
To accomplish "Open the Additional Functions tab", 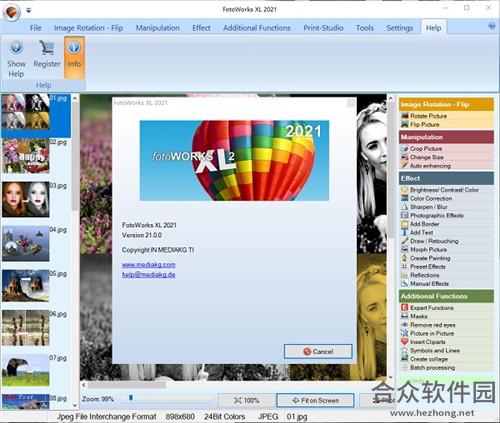I will (257, 28).
